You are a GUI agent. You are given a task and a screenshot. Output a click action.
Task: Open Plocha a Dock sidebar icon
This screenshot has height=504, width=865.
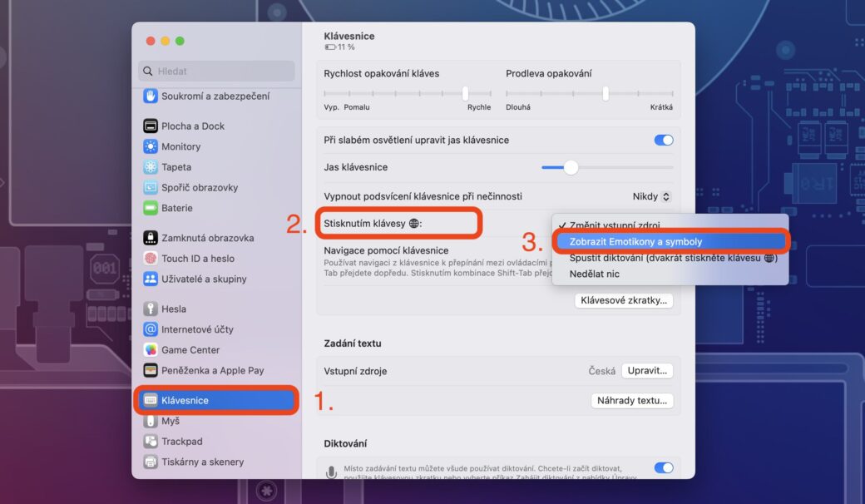coord(151,126)
